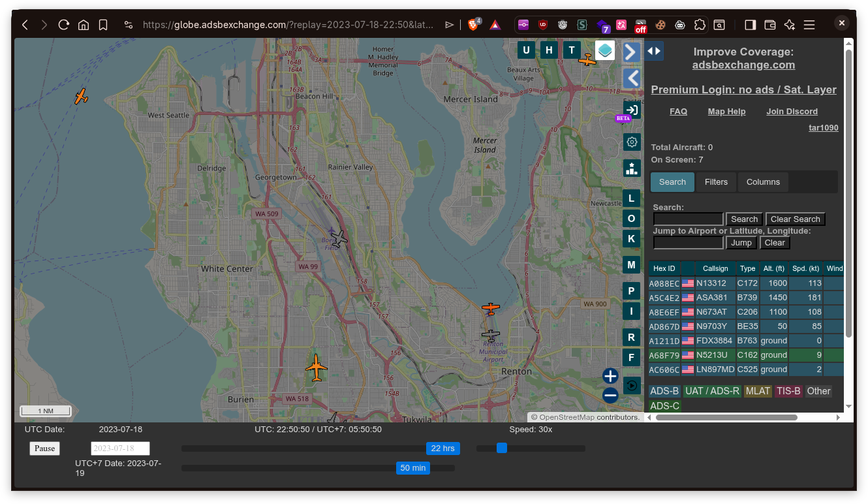The height and width of the screenshot is (504, 868).
Task: Open the aircraft statistics podium icon
Action: tap(631, 168)
